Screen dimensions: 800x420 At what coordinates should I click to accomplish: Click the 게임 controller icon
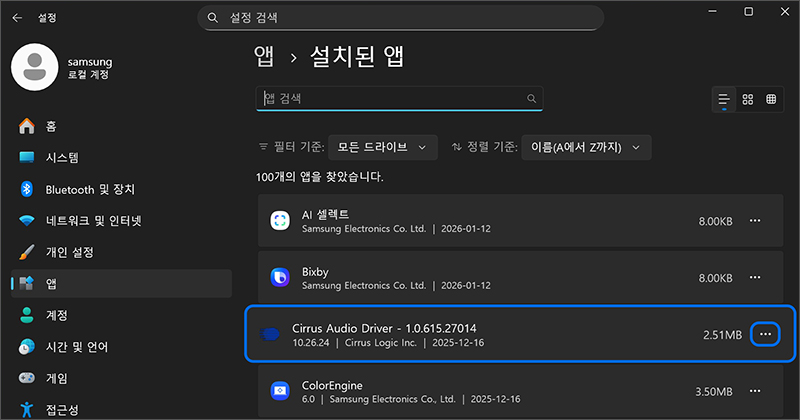pyautogui.click(x=27, y=378)
